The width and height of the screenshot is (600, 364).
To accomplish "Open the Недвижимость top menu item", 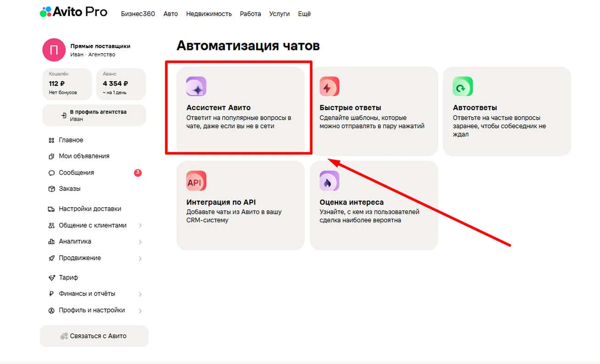I will coord(209,14).
